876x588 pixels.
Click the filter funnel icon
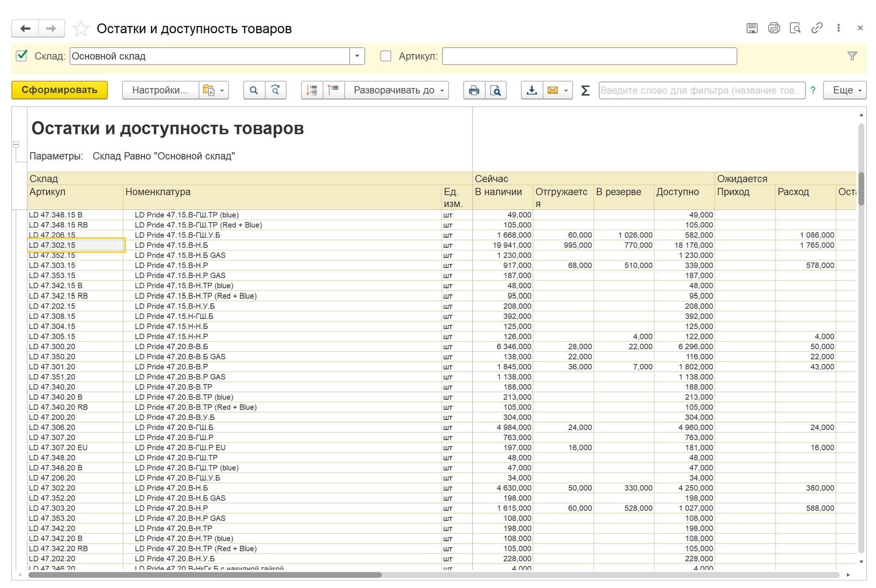click(x=852, y=56)
